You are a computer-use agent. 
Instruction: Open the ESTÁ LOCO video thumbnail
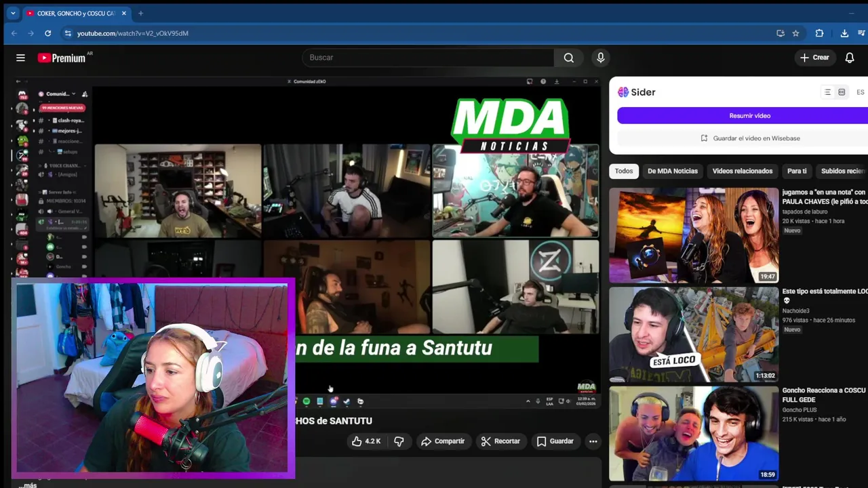[x=694, y=334]
